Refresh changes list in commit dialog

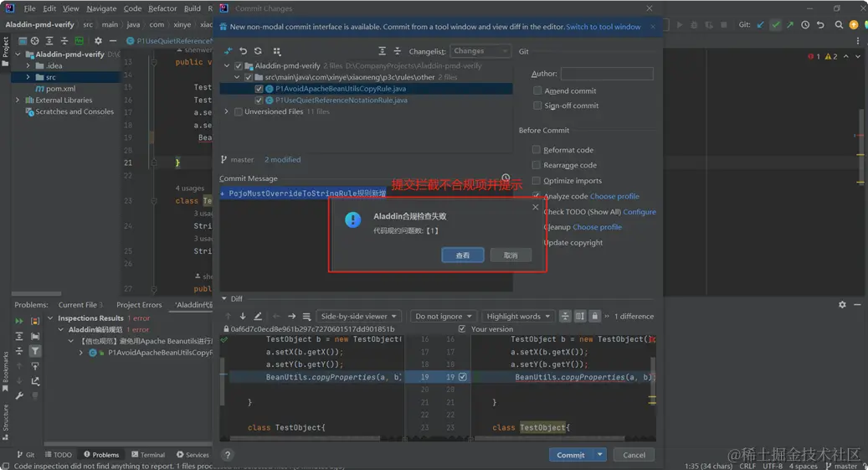(x=258, y=51)
